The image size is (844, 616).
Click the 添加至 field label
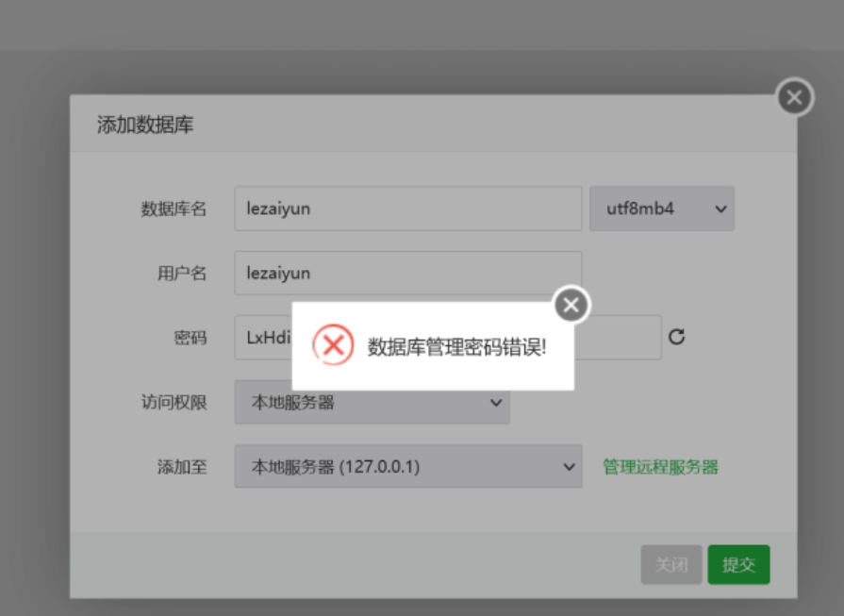(181, 467)
